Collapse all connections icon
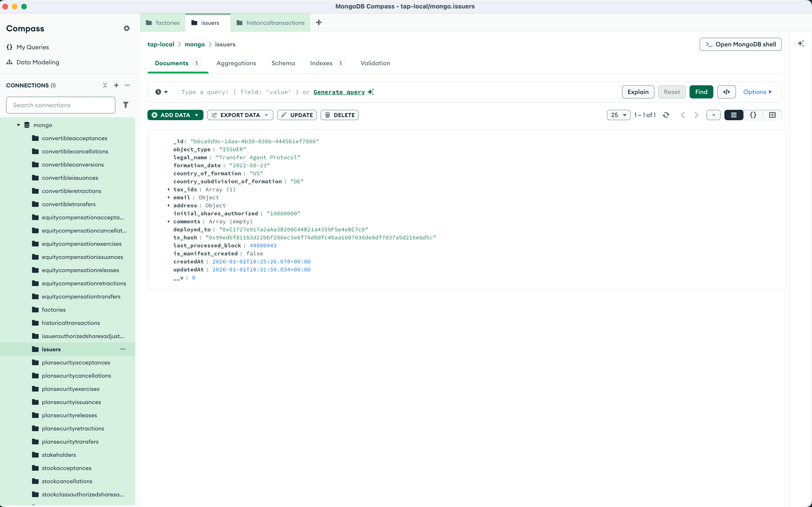Image resolution: width=812 pixels, height=507 pixels. [x=105, y=85]
